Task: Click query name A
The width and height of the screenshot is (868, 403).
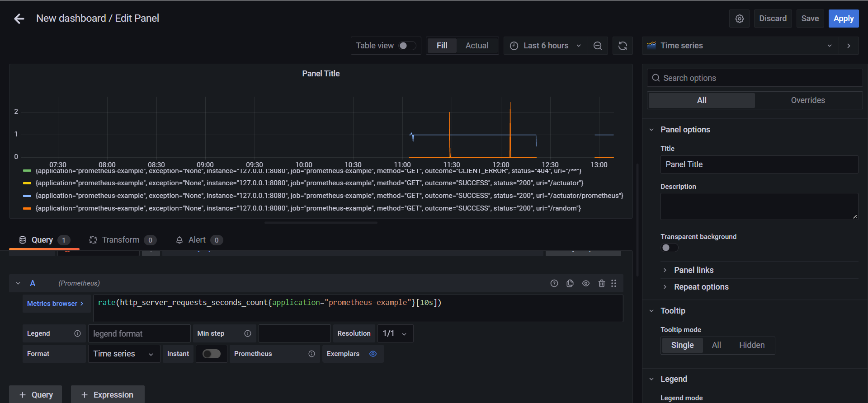Action: pos(33,283)
